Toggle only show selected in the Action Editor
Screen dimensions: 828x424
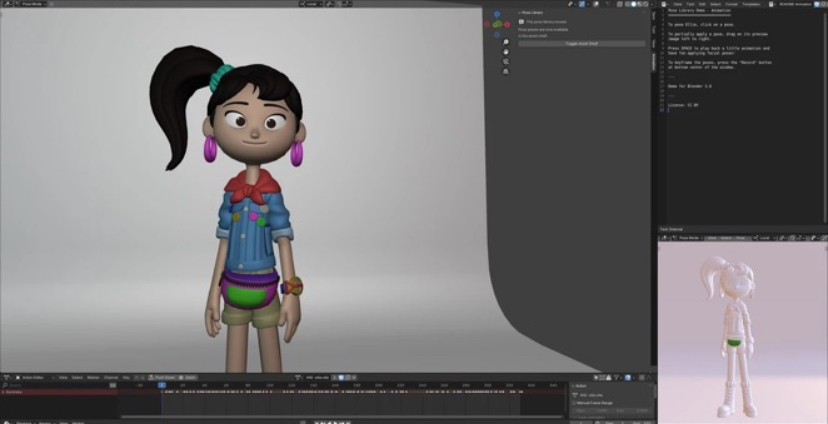[x=596, y=378]
